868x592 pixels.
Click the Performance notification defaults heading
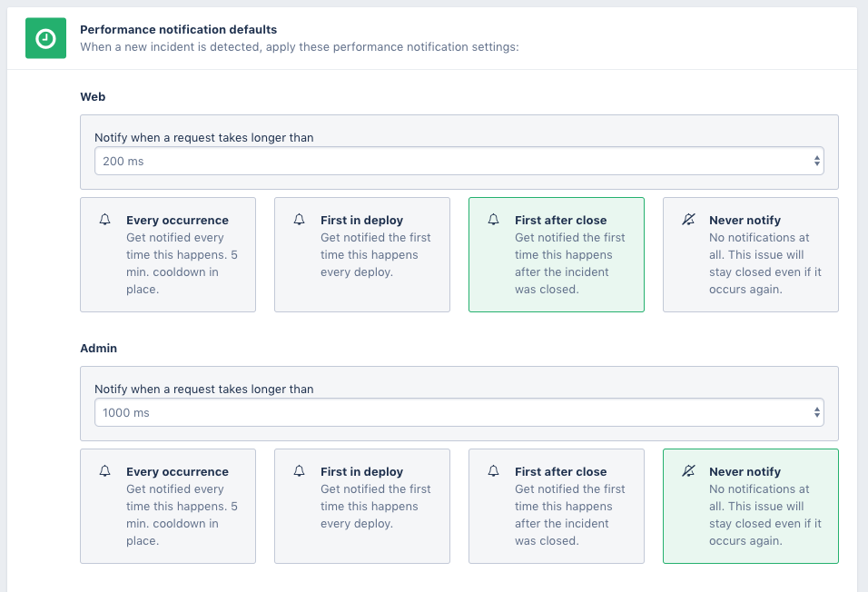tap(178, 30)
